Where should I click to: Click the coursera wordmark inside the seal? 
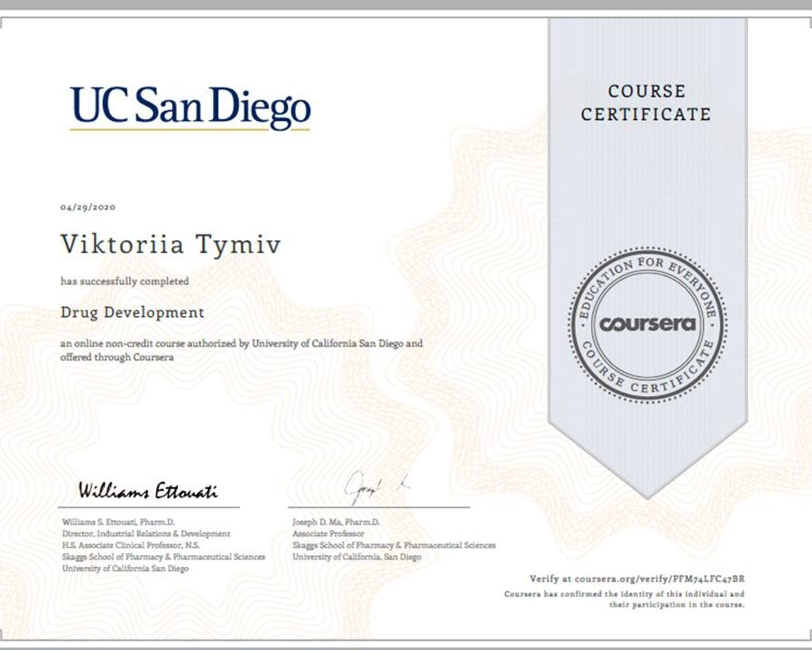pyautogui.click(x=647, y=323)
